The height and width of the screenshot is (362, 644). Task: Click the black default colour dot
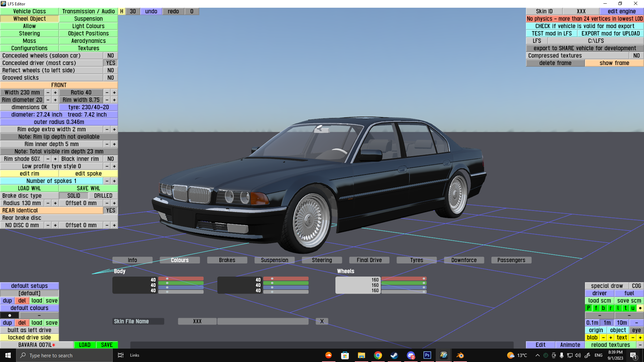[x=10, y=315]
